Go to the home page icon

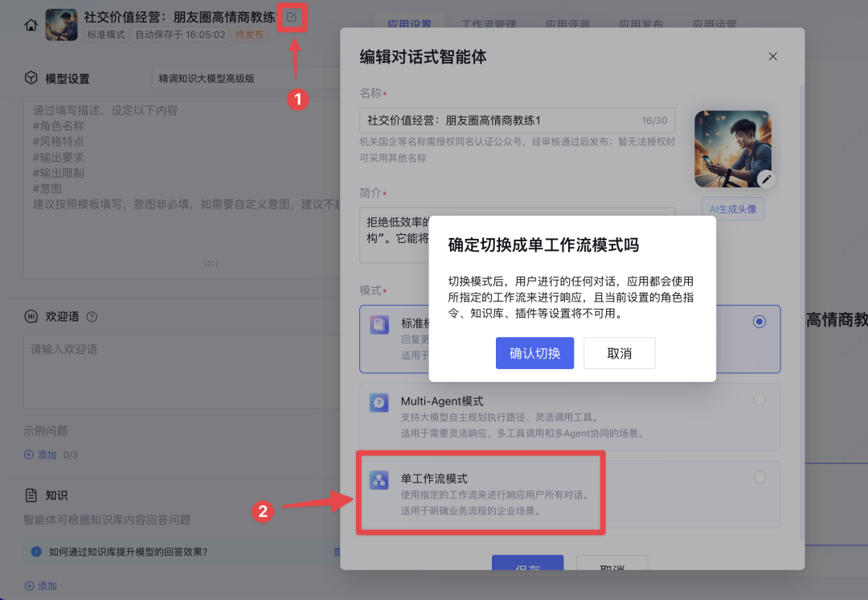[31, 25]
